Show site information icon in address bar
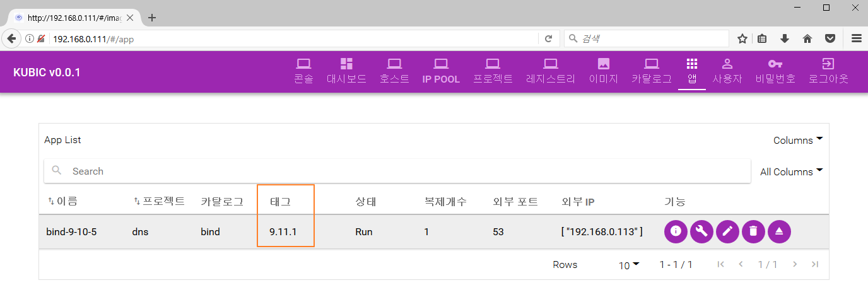Screen dimensions: 868x285 pos(29,38)
